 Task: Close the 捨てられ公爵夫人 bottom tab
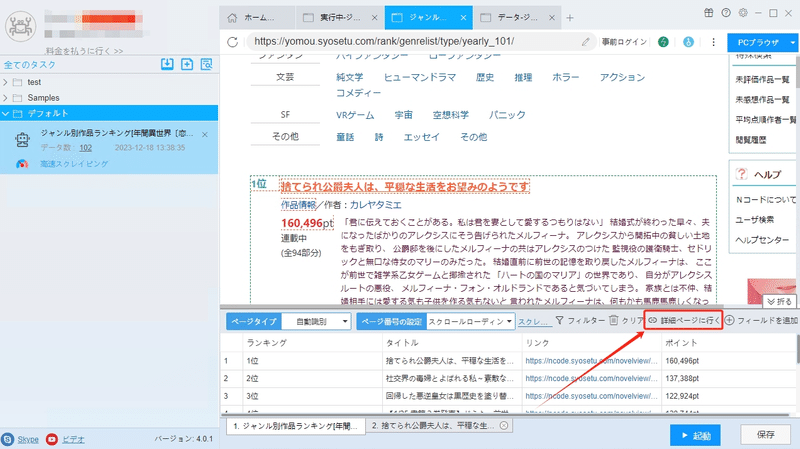[504, 426]
